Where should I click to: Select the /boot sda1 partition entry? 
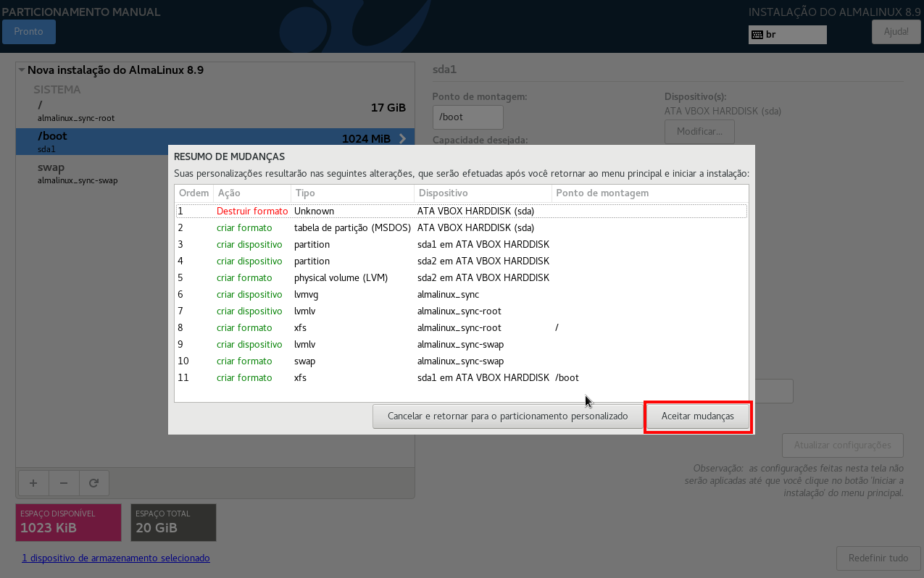(215, 141)
